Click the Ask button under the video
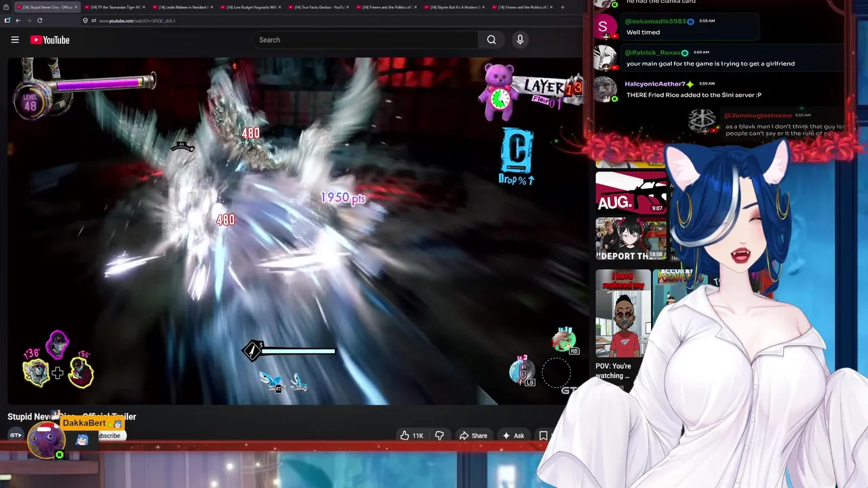Viewport: 868px width, 488px height. pos(513,436)
